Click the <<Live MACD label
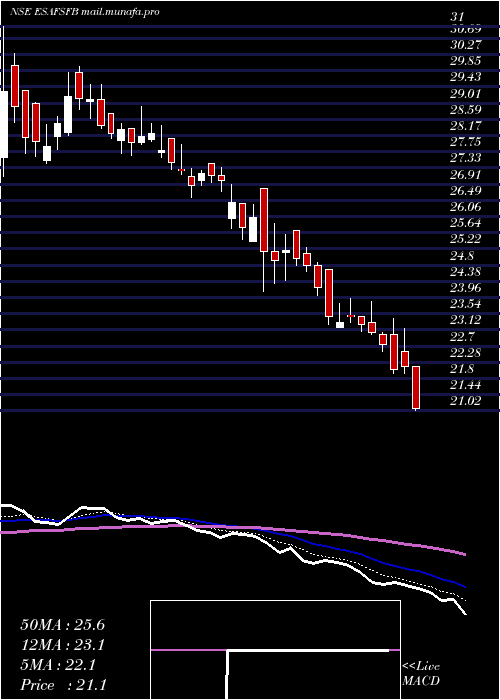Image resolution: width=500 pixels, height=700 pixels. tap(421, 674)
